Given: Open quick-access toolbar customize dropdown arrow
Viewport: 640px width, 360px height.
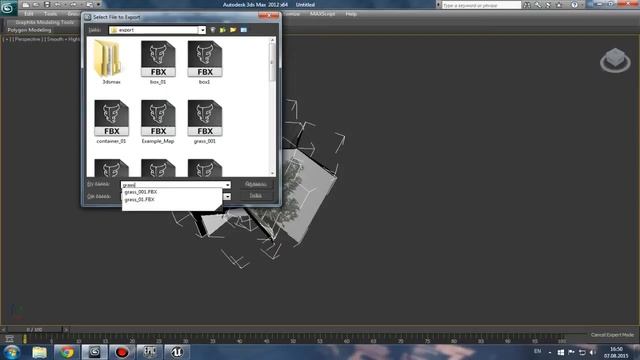Looking at the screenshot, I should tap(98, 5).
